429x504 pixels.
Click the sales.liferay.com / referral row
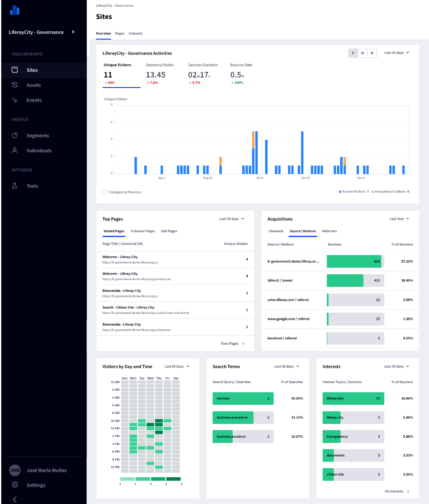(340, 300)
